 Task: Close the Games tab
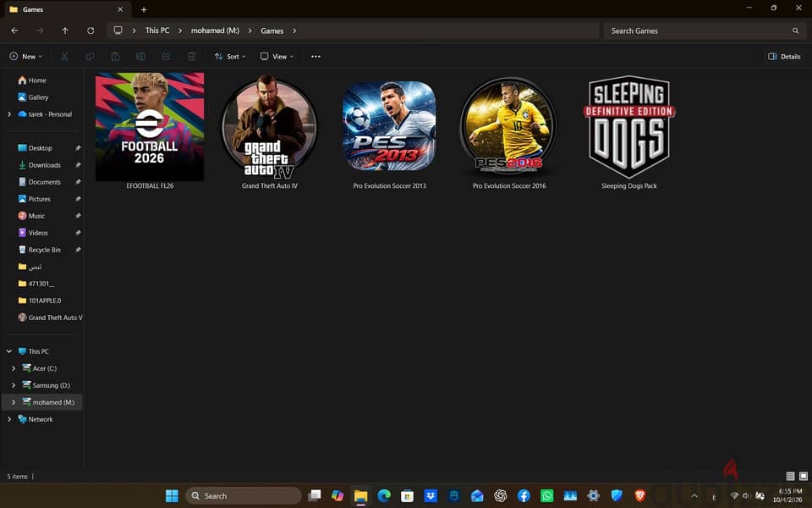click(x=120, y=9)
